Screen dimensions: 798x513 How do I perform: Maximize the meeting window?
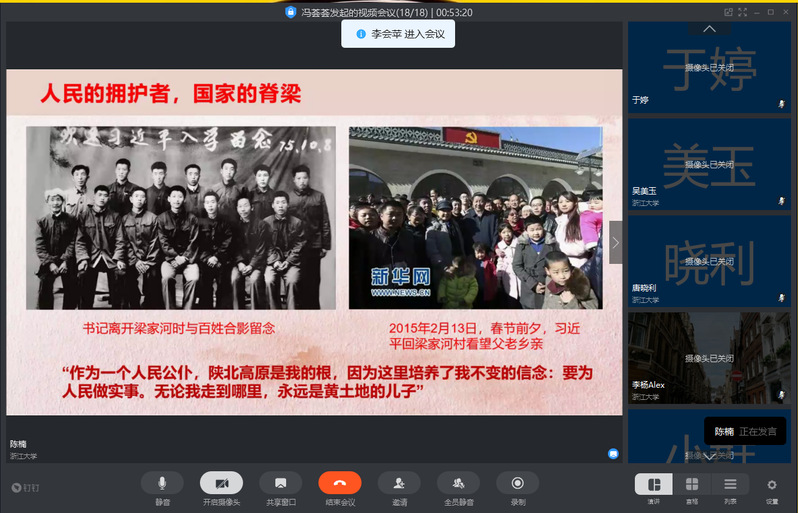click(771, 12)
